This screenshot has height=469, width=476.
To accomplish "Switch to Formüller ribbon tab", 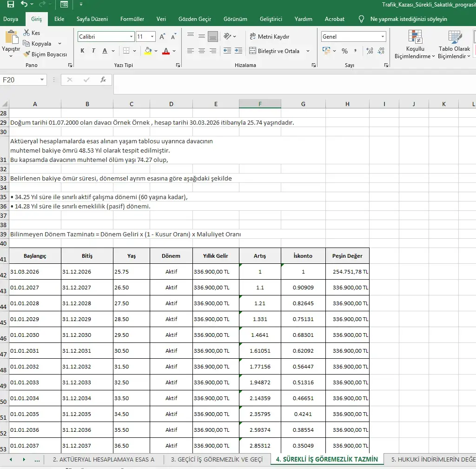I will tap(132, 19).
